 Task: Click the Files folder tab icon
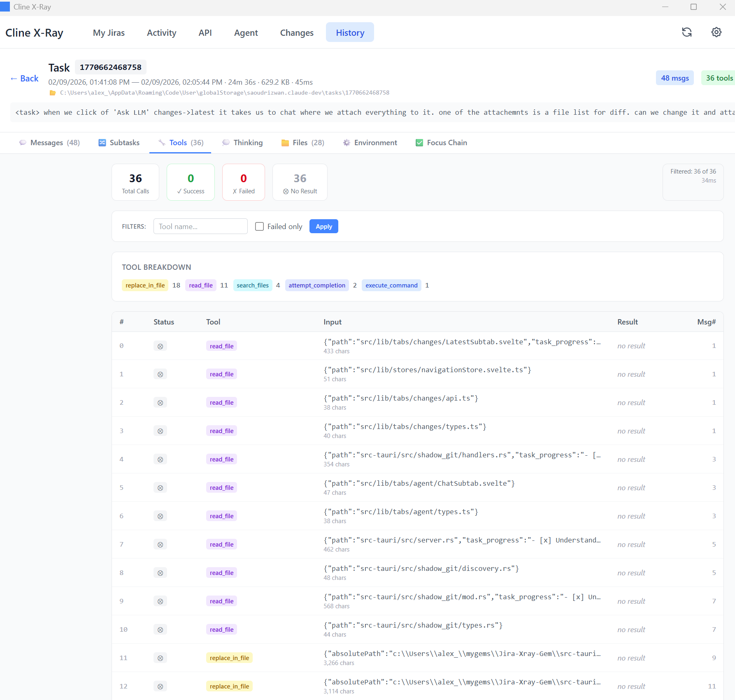pos(285,143)
